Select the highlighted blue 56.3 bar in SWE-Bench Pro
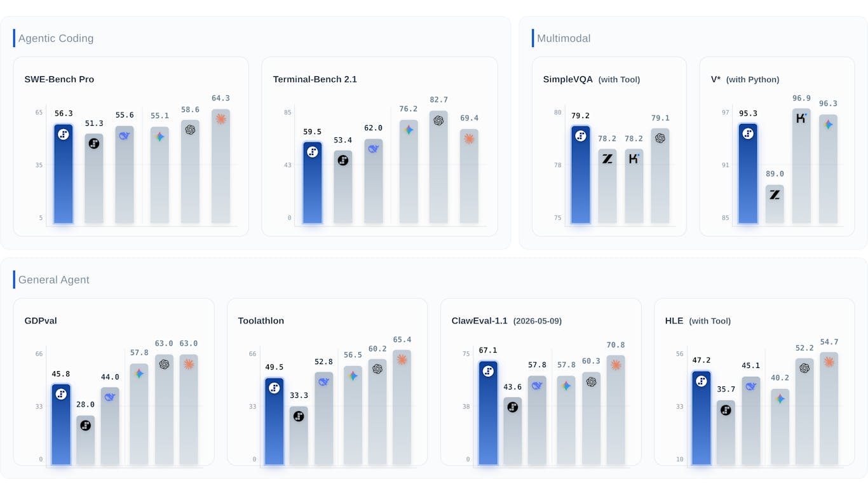The width and height of the screenshot is (868, 495). pos(64,174)
